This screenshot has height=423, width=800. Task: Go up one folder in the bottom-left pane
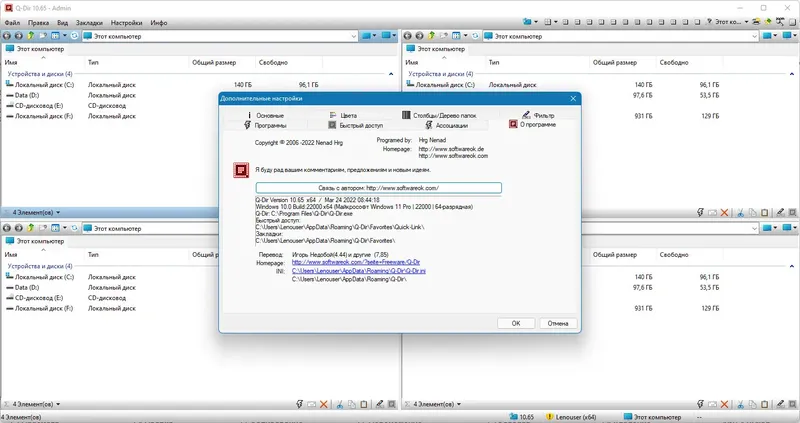[31, 228]
